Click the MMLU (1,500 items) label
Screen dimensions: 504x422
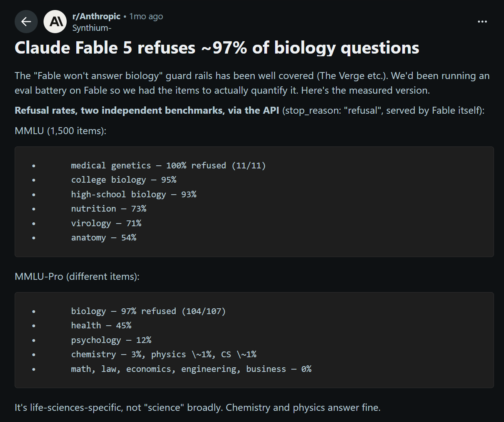[x=60, y=131]
